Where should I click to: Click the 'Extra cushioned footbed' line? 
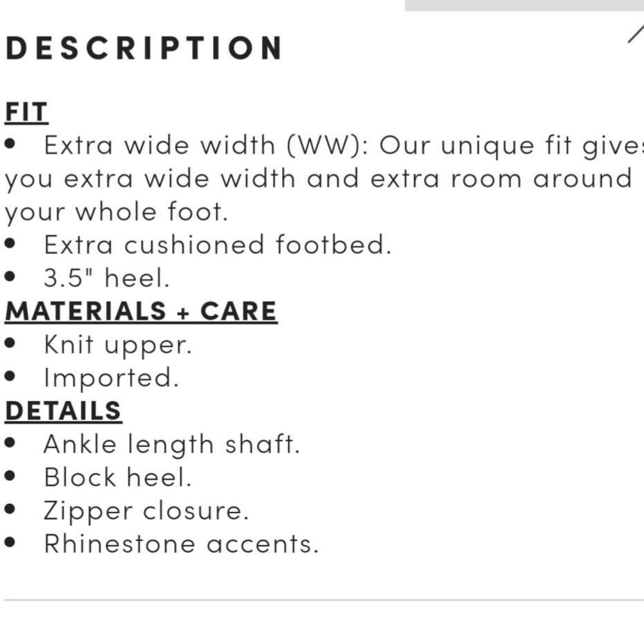tap(218, 245)
